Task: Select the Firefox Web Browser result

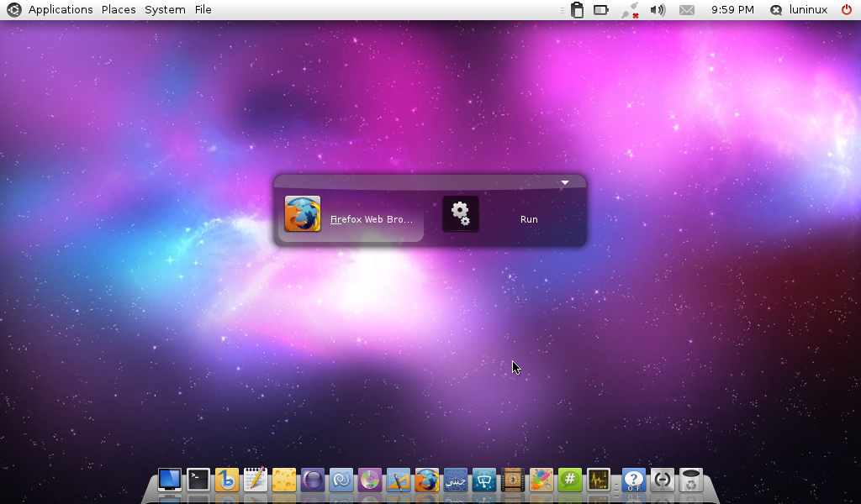Action: coord(351,218)
